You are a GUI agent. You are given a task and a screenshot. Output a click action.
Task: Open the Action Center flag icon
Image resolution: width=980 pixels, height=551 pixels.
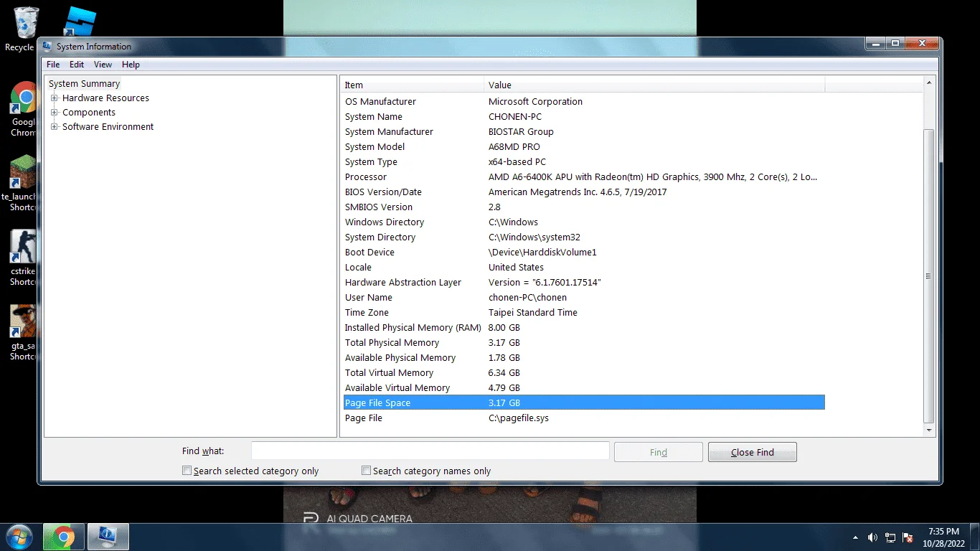coord(908,537)
